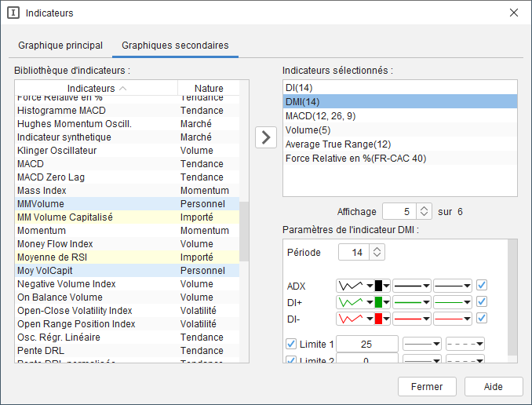The width and height of the screenshot is (532, 405).
Task: Expand the ADX line thickness dropdown
Action: (x=412, y=286)
